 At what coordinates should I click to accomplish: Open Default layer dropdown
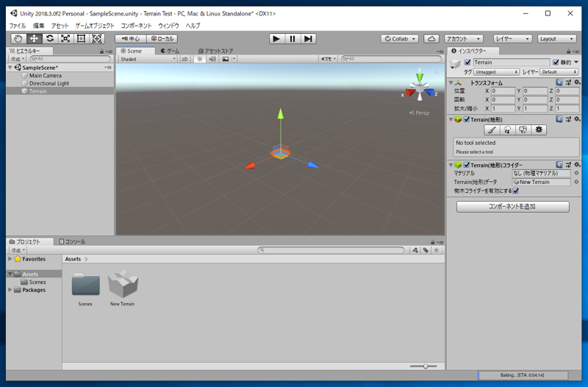pyautogui.click(x=559, y=71)
